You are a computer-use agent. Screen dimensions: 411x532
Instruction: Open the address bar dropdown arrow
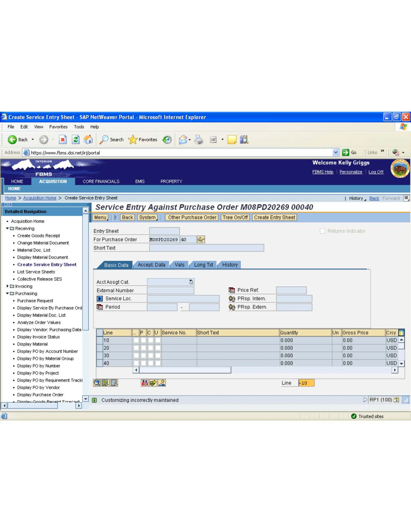pyautogui.click(x=336, y=152)
